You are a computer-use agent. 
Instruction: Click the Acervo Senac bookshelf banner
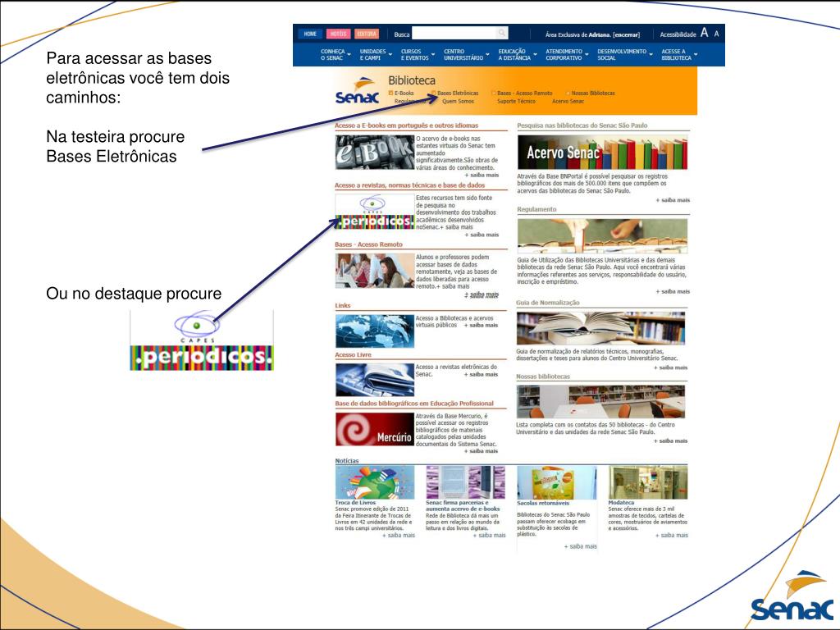point(602,152)
